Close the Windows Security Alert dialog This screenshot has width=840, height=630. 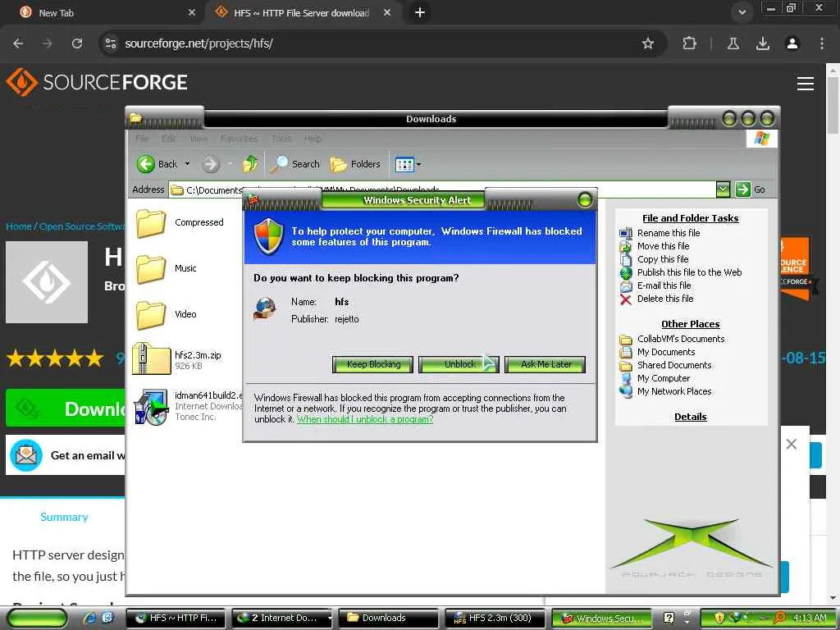tap(585, 200)
